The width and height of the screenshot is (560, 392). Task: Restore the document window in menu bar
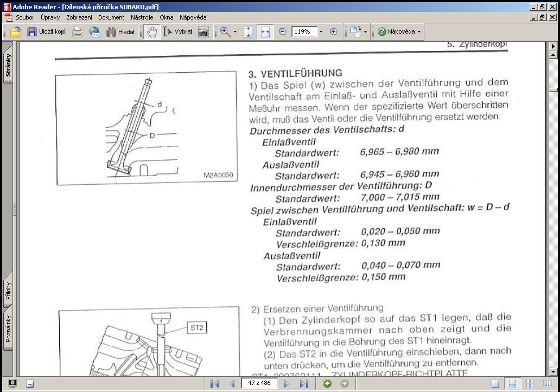[542, 17]
